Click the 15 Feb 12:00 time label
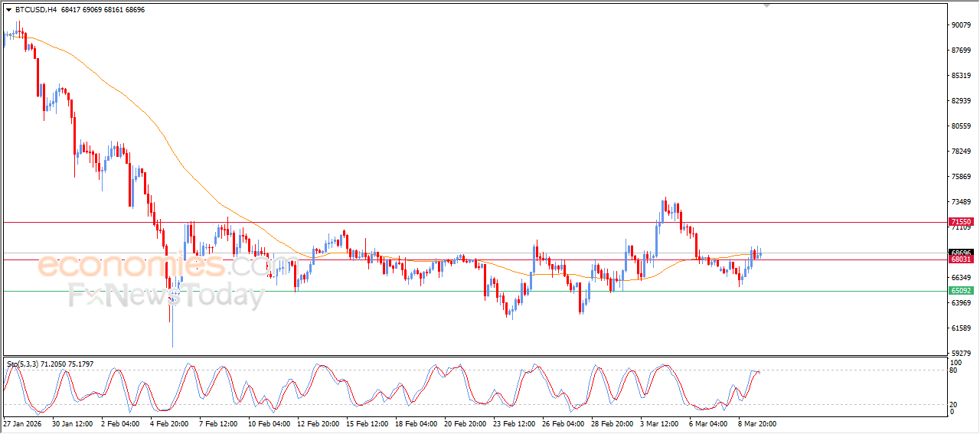The width and height of the screenshot is (980, 434). click(x=366, y=423)
